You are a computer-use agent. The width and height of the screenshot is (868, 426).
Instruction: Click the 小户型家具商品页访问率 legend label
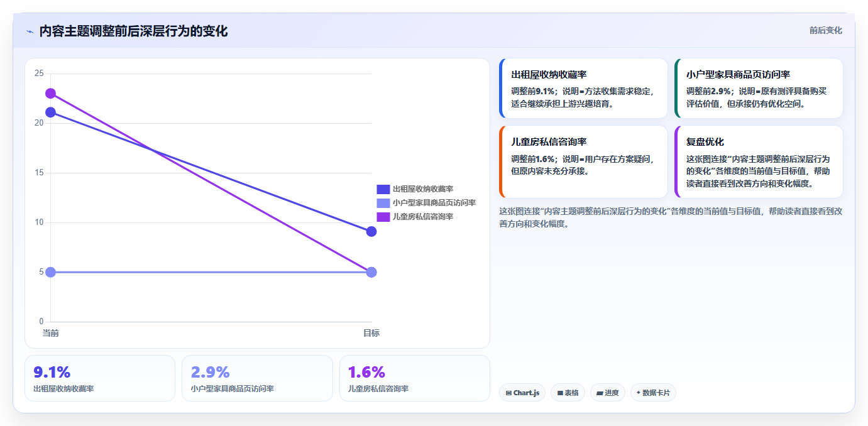tap(434, 203)
